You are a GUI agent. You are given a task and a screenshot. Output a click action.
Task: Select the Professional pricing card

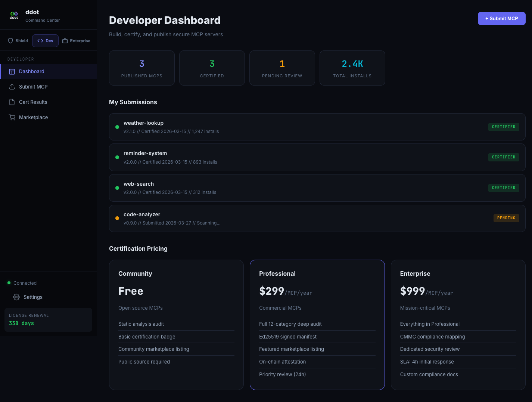click(317, 325)
